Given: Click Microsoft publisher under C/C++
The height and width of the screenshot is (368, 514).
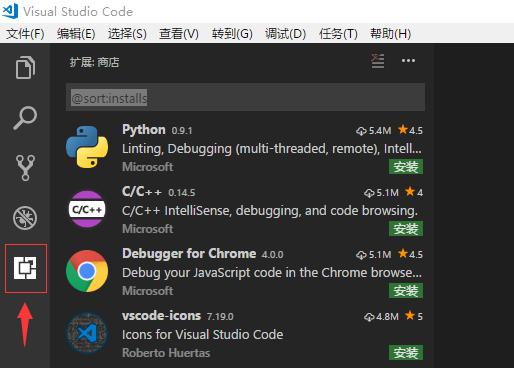Looking at the screenshot, I should coord(148,229).
